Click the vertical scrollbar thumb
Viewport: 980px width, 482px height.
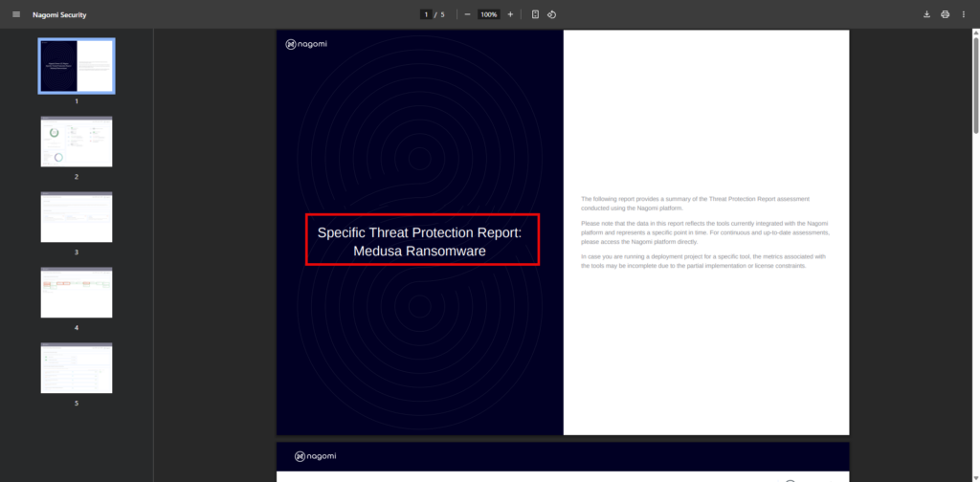[x=975, y=84]
